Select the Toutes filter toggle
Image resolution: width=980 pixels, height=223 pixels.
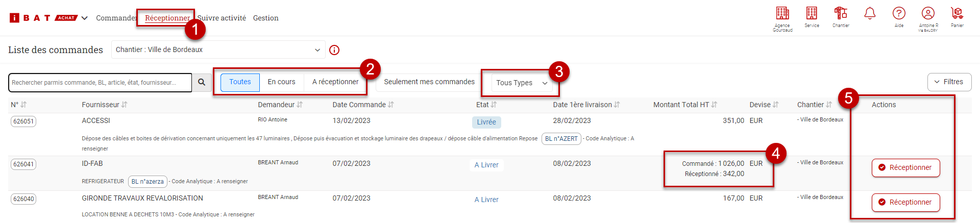click(x=240, y=82)
